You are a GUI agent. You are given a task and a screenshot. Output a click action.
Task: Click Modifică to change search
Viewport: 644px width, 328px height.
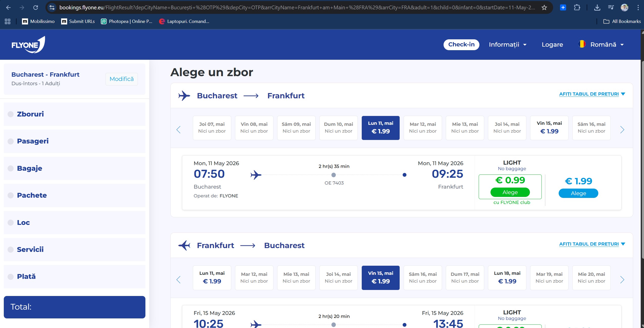click(x=121, y=79)
